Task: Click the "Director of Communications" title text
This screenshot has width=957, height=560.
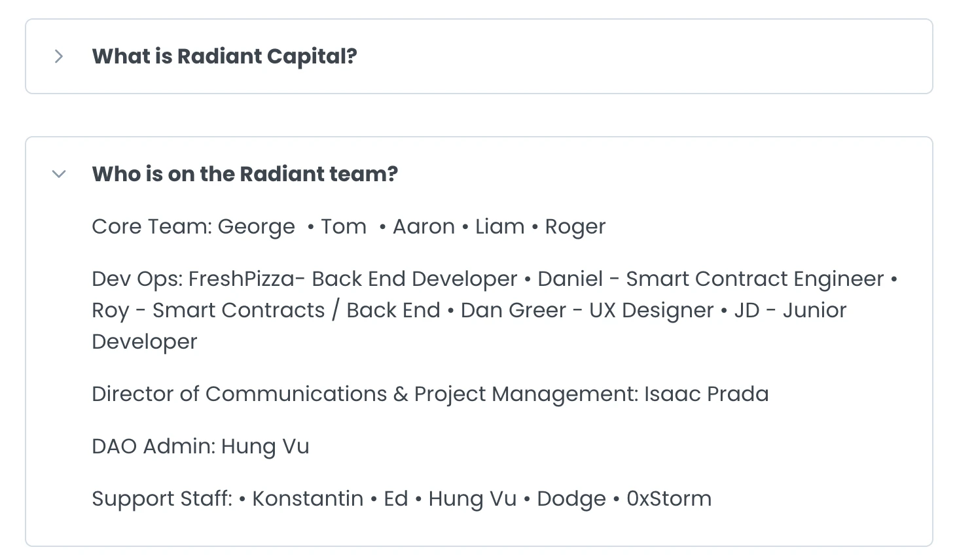Action: click(239, 394)
